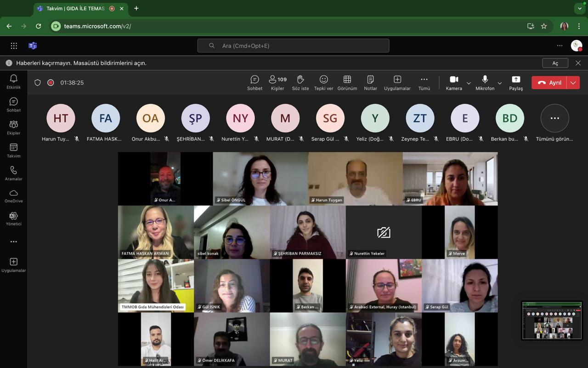Open the Sohbet chat panel in meeting toolbar
This screenshot has width=588, height=368.
254,82
